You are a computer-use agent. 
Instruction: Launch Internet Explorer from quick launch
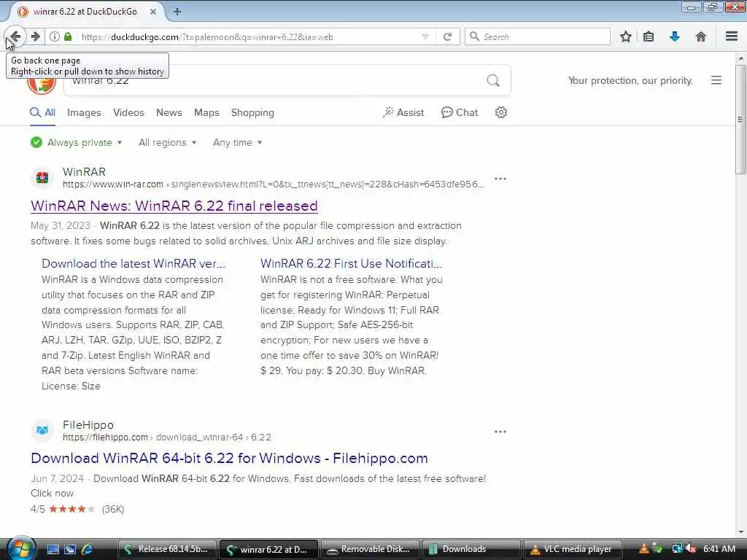click(88, 549)
